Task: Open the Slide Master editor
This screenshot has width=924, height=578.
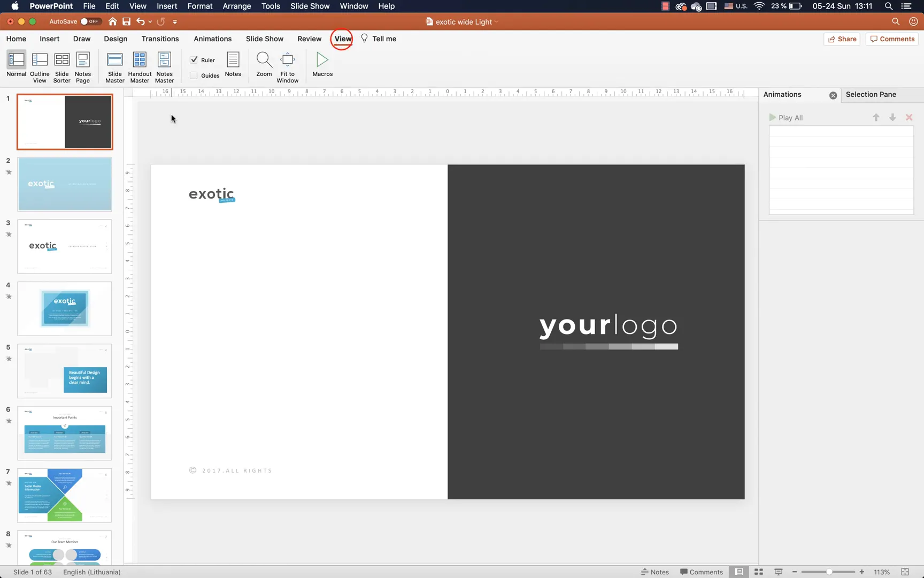Action: point(115,65)
